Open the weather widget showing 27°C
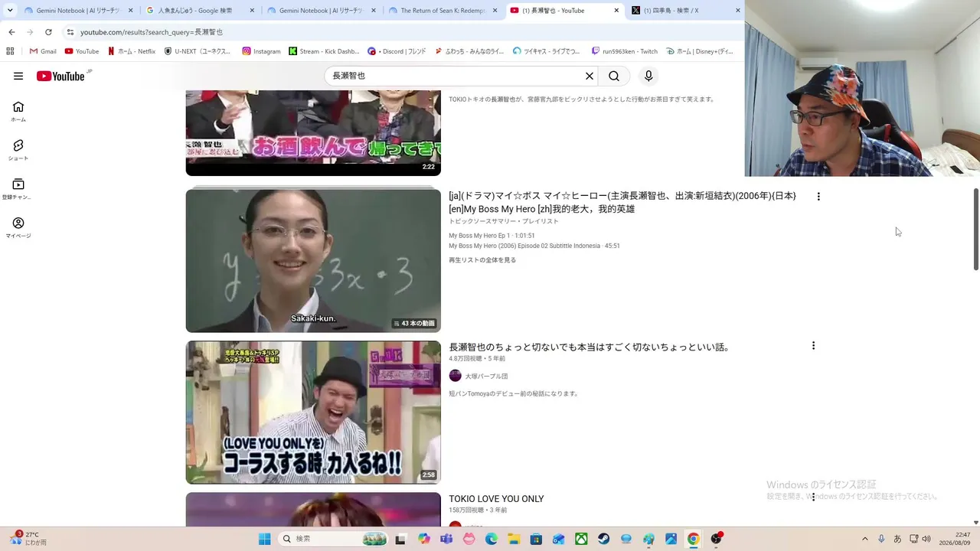The width and height of the screenshot is (980, 551). click(x=28, y=538)
